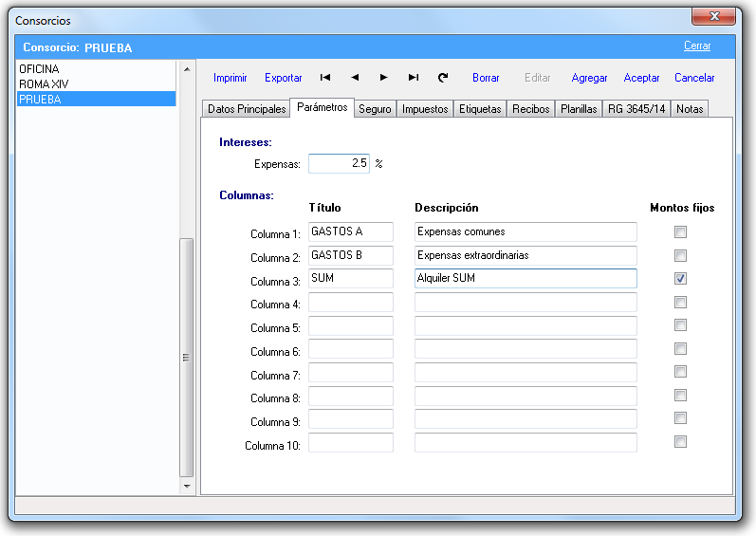The height and width of the screenshot is (536, 756).
Task: Click the refresh records icon
Action: [442, 78]
